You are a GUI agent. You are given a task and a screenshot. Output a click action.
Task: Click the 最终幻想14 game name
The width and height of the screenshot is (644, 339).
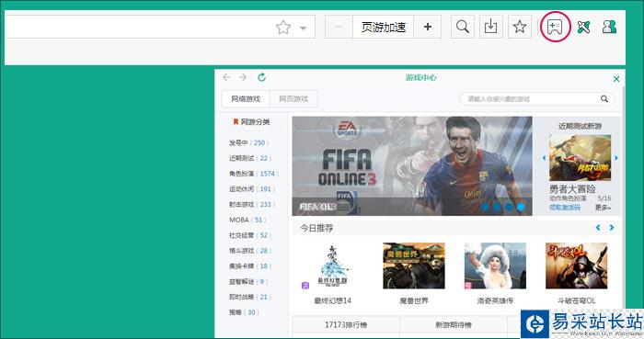333,300
